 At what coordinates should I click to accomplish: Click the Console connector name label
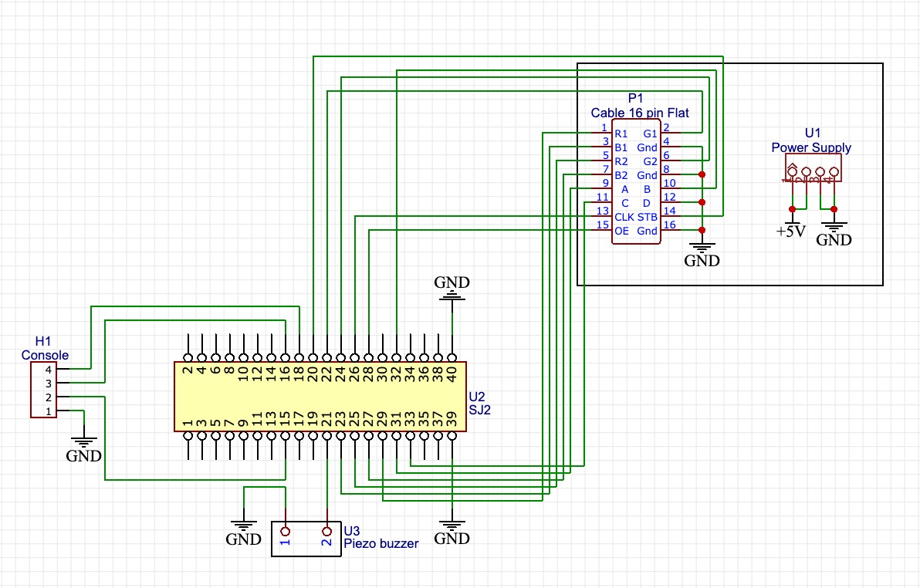pyautogui.click(x=46, y=355)
